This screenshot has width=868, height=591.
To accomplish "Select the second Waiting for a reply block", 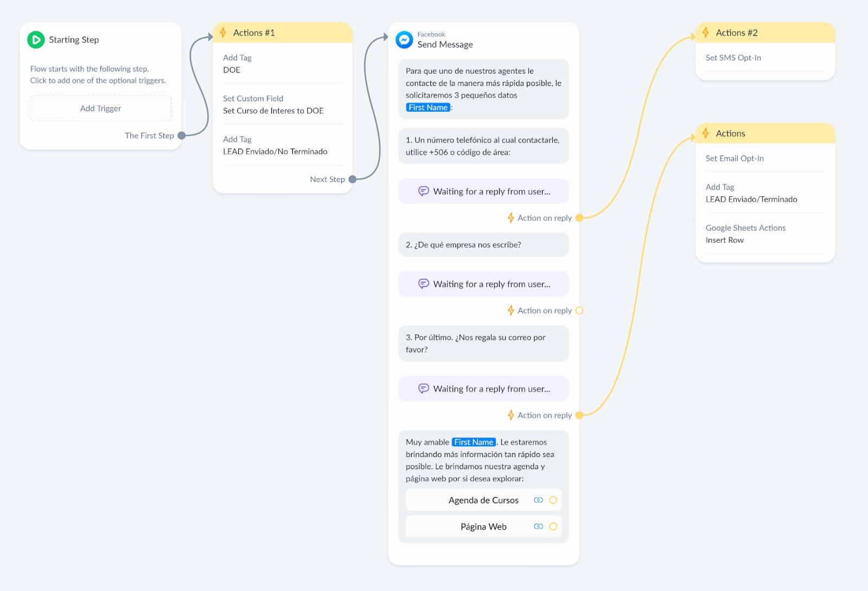I will tap(483, 284).
